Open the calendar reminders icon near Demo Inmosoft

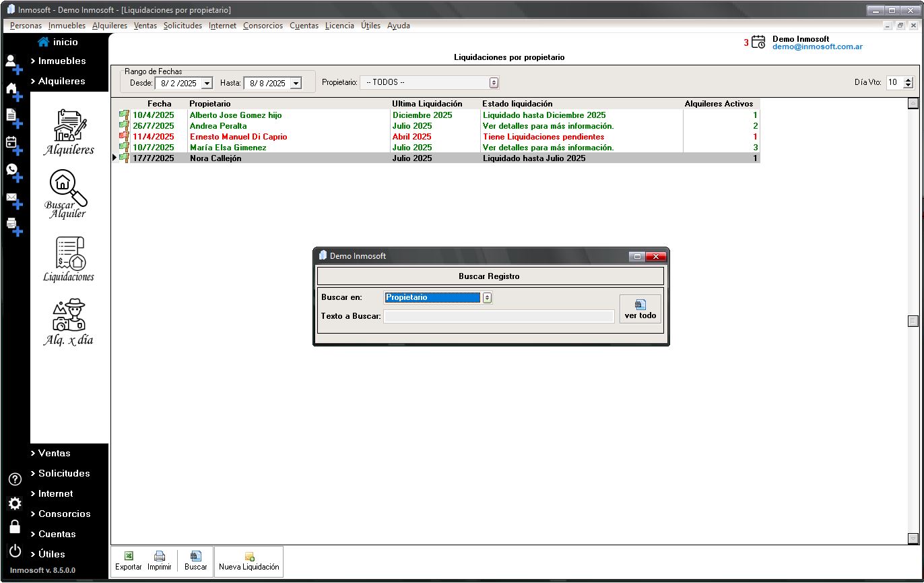click(758, 42)
